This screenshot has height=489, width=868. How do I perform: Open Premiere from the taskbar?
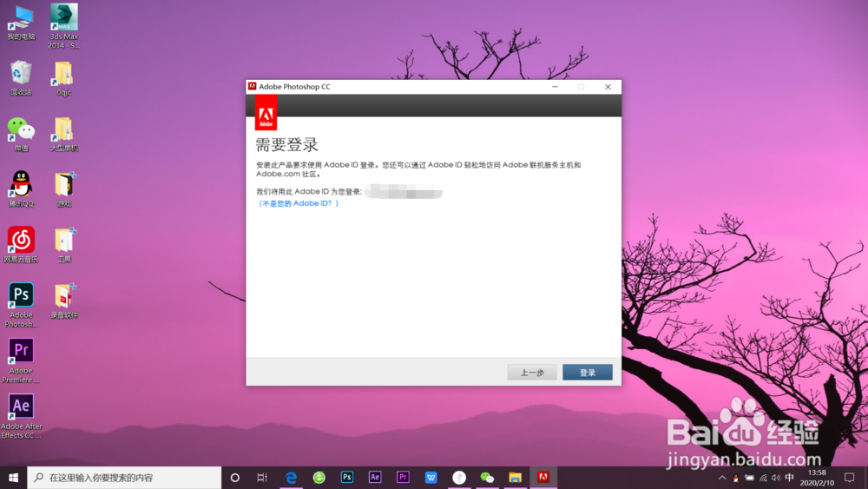point(403,478)
